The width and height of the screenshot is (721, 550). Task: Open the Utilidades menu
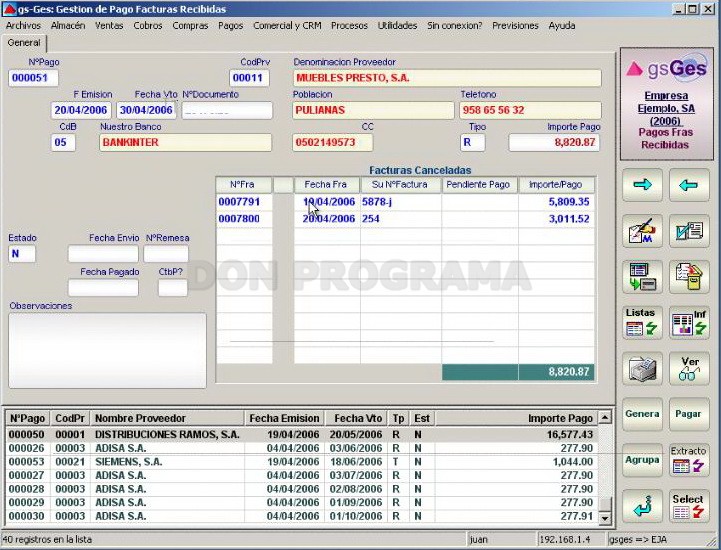tap(397, 26)
